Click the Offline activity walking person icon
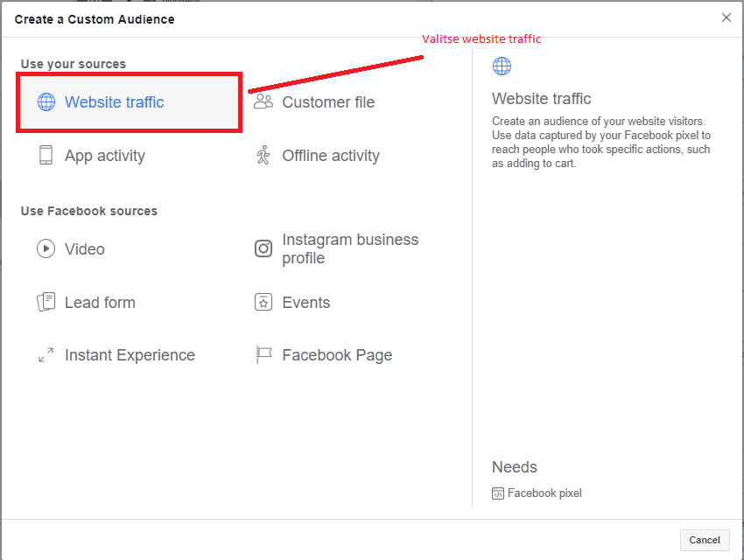This screenshot has height=560, width=744. click(263, 155)
